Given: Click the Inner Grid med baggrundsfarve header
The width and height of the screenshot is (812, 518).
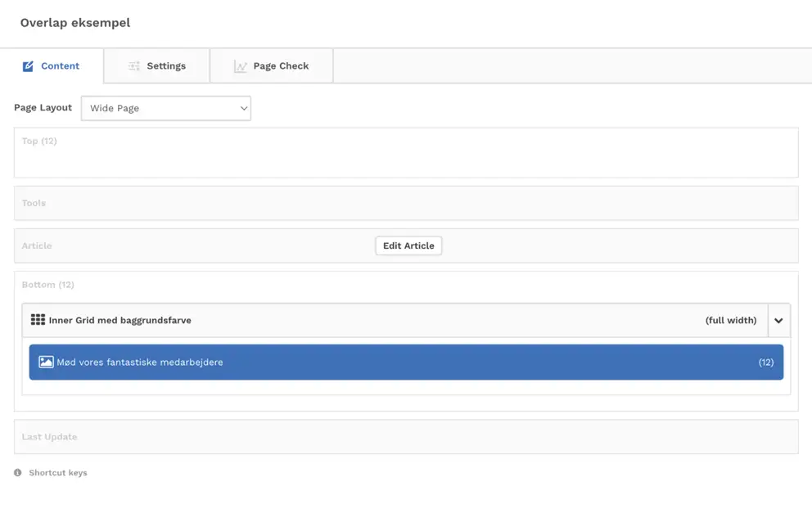Looking at the screenshot, I should coord(120,320).
